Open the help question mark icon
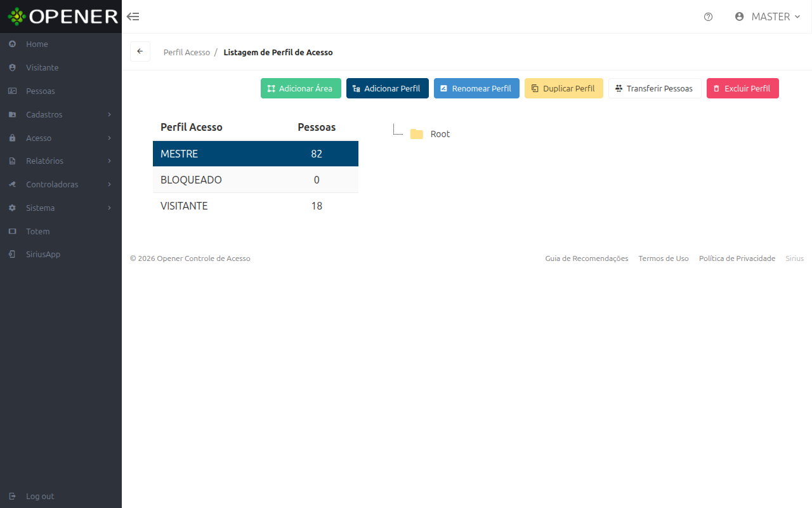This screenshot has height=508, width=812. pos(709,17)
